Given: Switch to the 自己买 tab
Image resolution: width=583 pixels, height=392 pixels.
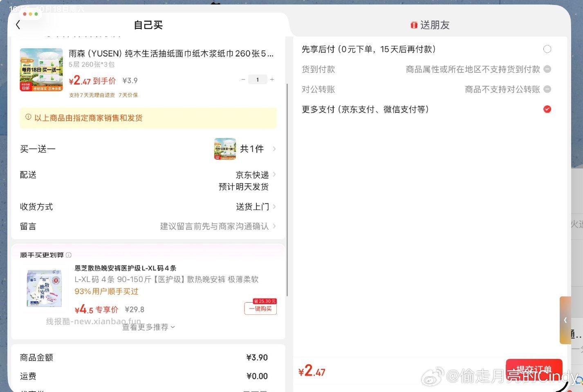Looking at the screenshot, I should pyautogui.click(x=148, y=24).
